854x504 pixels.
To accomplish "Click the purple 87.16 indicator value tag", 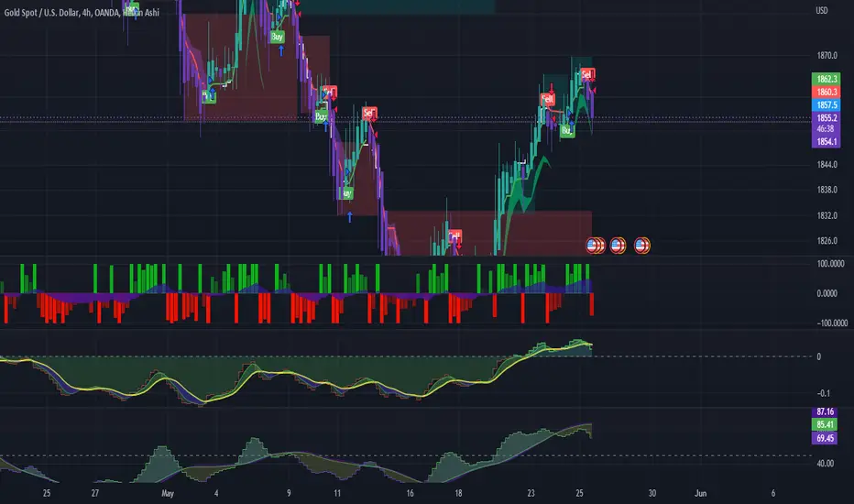I will [825, 412].
